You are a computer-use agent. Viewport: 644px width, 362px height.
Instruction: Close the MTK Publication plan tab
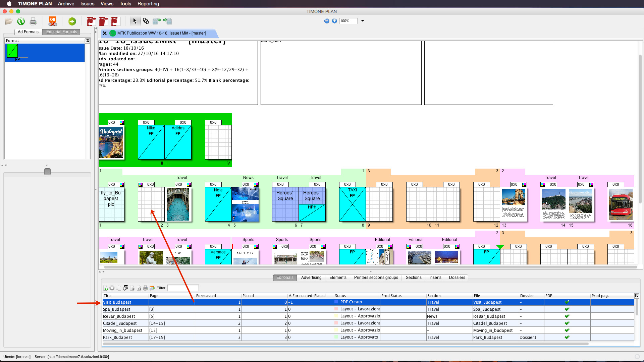[x=105, y=33]
